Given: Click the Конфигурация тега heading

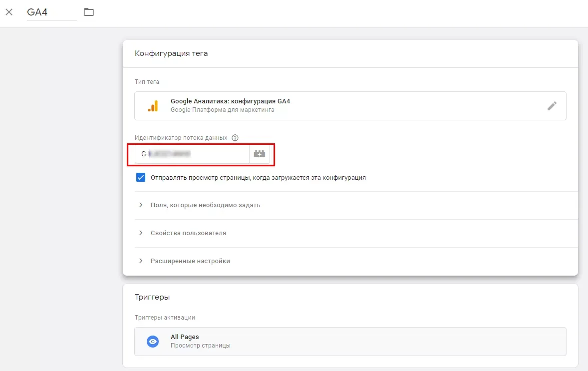Looking at the screenshot, I should pos(171,53).
